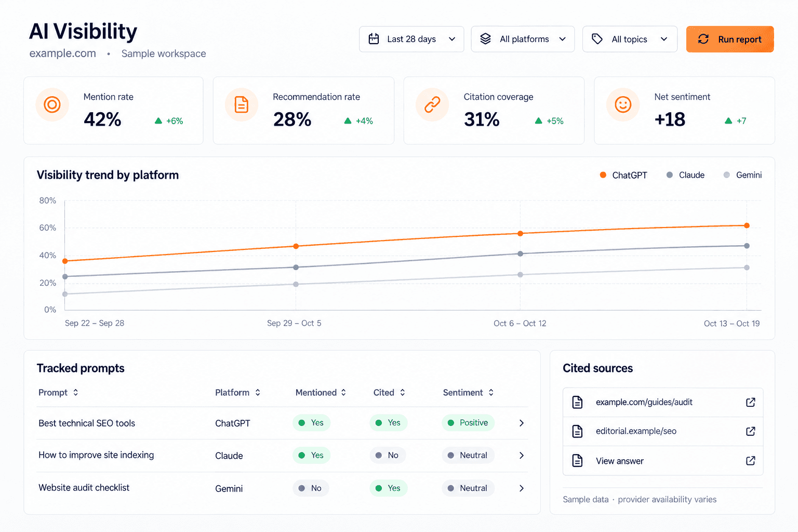Click the Mention rate target icon
The width and height of the screenshot is (798, 532).
coord(52,105)
